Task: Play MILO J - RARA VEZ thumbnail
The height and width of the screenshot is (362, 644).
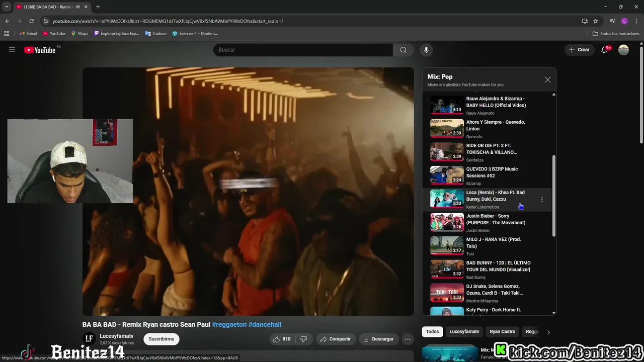Action: pos(447,246)
